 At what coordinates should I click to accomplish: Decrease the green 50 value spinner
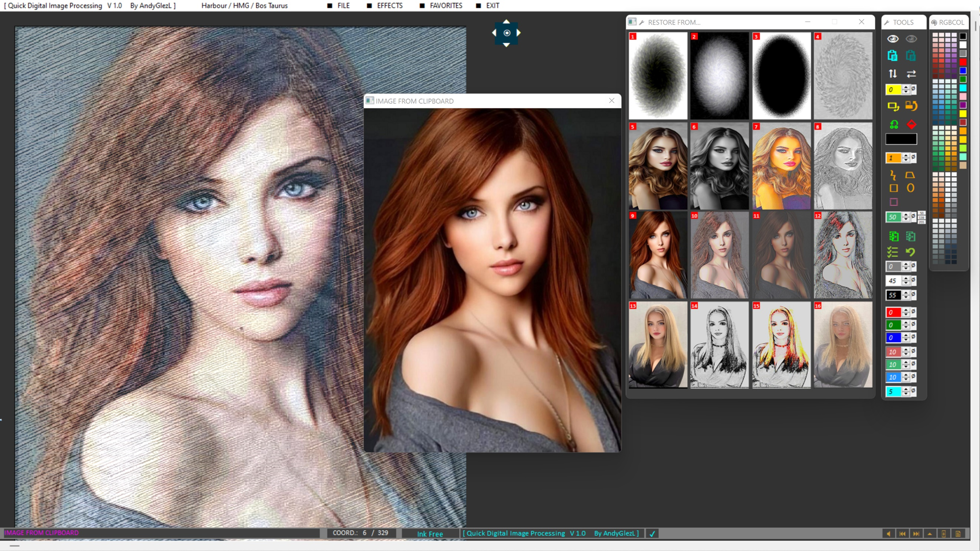[906, 219]
